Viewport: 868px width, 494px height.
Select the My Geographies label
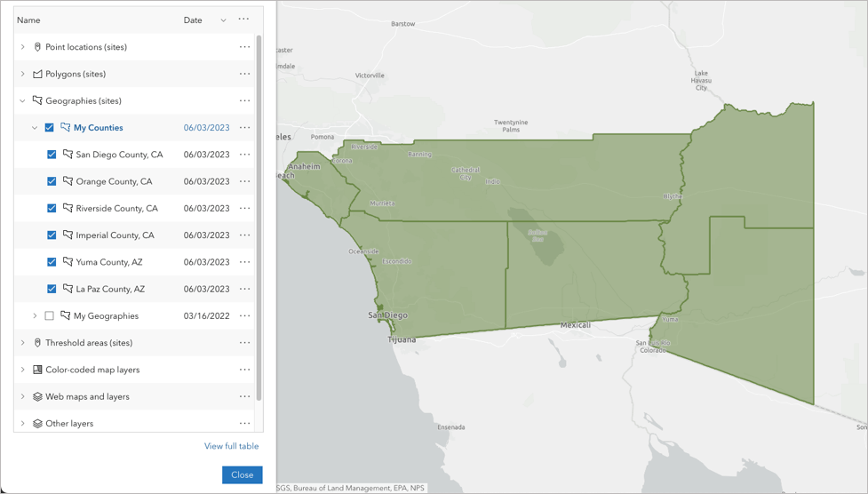(107, 315)
